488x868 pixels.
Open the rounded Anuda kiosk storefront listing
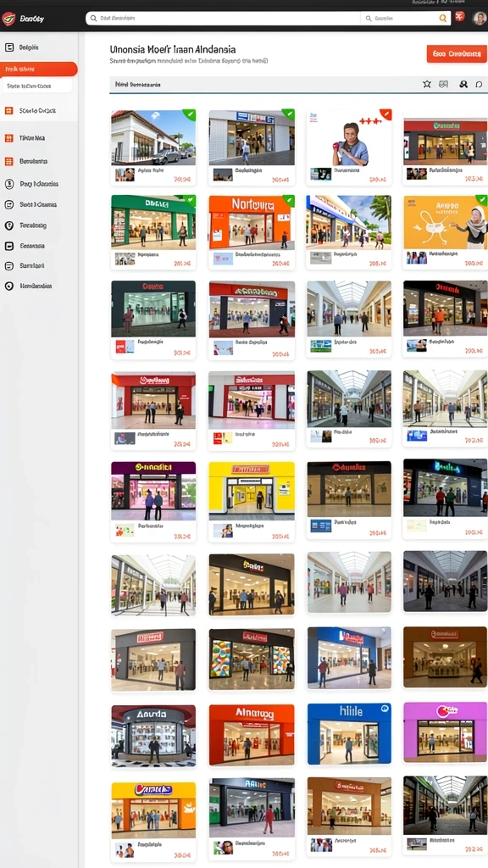point(153,736)
